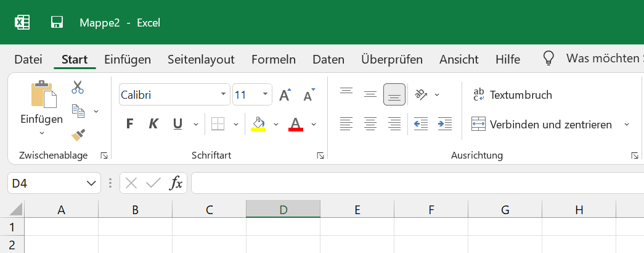Screen dimensions: 644x253
Task: Switch to Formeln tab
Action: pos(274,59)
